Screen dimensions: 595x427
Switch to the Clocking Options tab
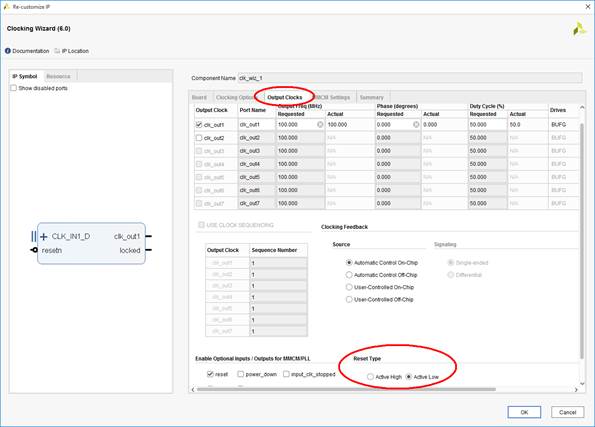tap(236, 98)
